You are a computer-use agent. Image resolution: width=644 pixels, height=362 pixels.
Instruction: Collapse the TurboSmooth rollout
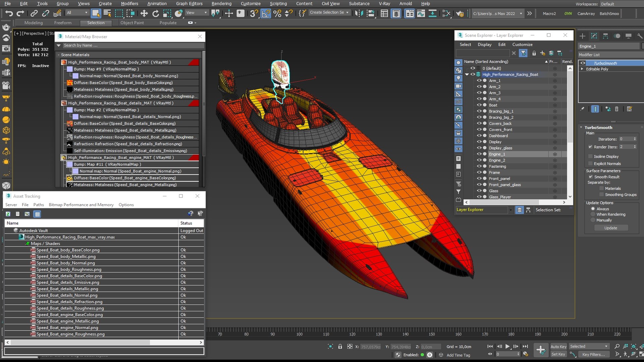click(581, 127)
